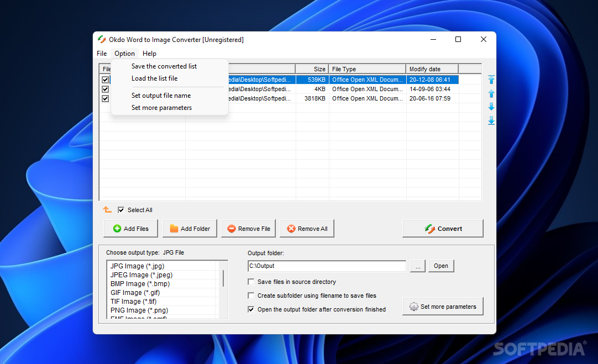Maximize the Okdo converter window
The width and height of the screenshot is (598, 364).
tap(458, 39)
